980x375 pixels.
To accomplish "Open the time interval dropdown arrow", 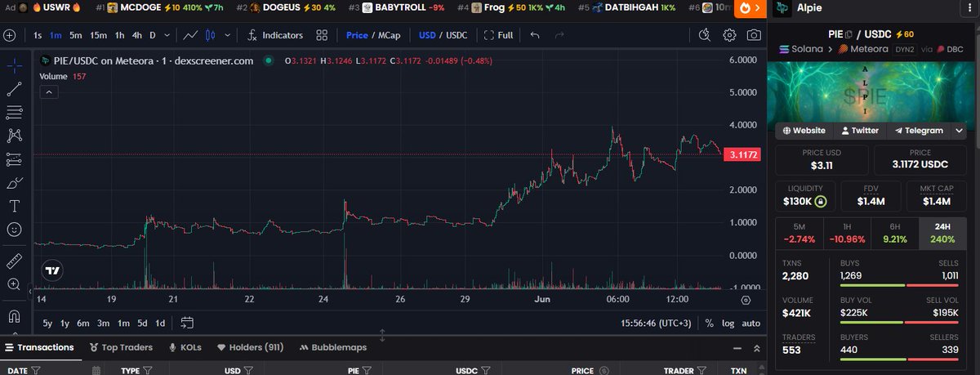I will pos(167,35).
